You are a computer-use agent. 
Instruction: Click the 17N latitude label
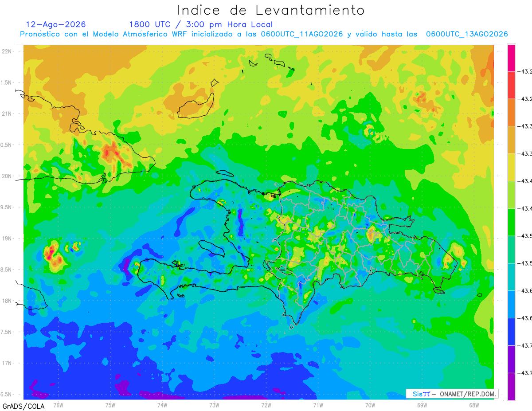[8, 363]
